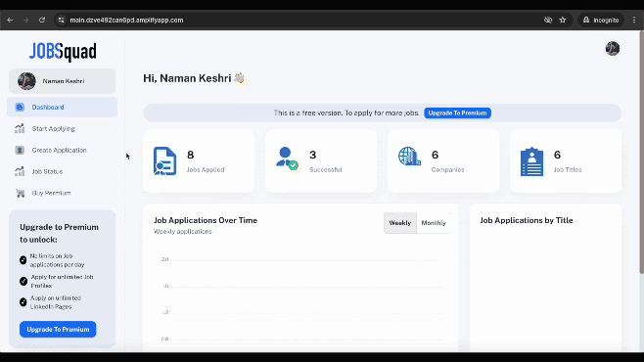This screenshot has height=362, width=644.
Task: Click the Buy Premium cart icon
Action: click(x=20, y=193)
